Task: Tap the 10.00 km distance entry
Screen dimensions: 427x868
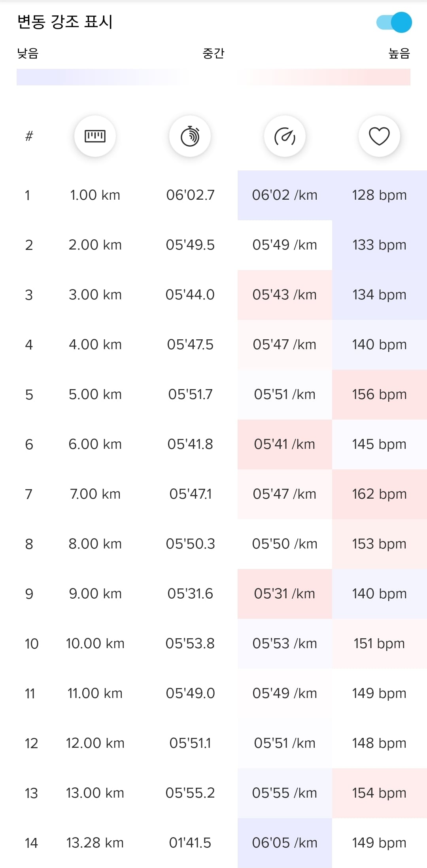Action: tap(95, 643)
